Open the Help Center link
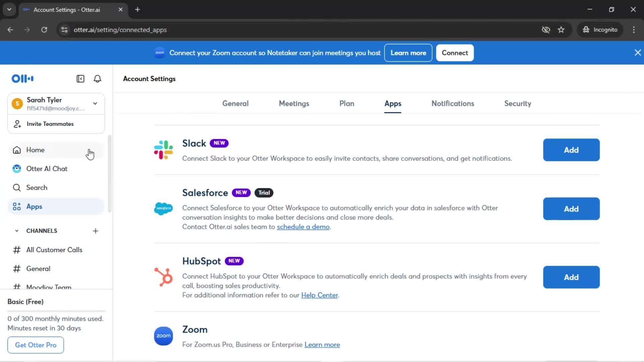 pyautogui.click(x=319, y=295)
